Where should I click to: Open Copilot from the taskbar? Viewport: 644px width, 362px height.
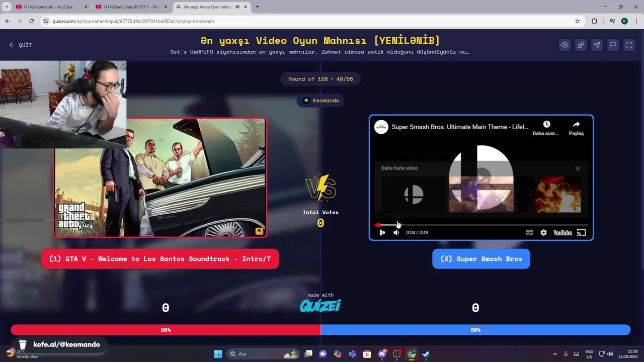click(x=338, y=354)
